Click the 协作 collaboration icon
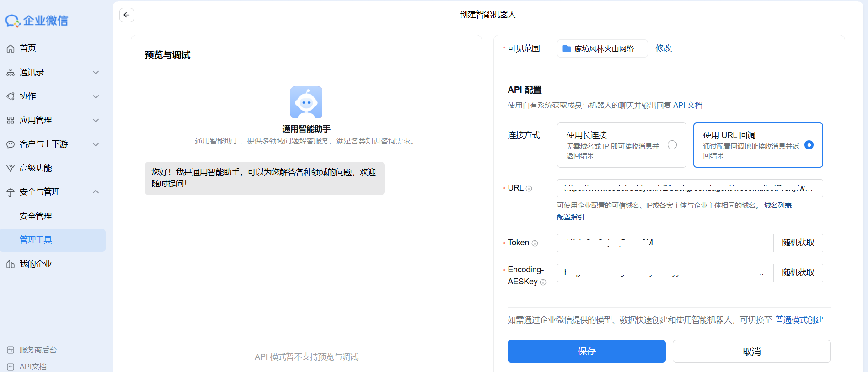Viewport: 868px width, 372px height. [x=11, y=96]
